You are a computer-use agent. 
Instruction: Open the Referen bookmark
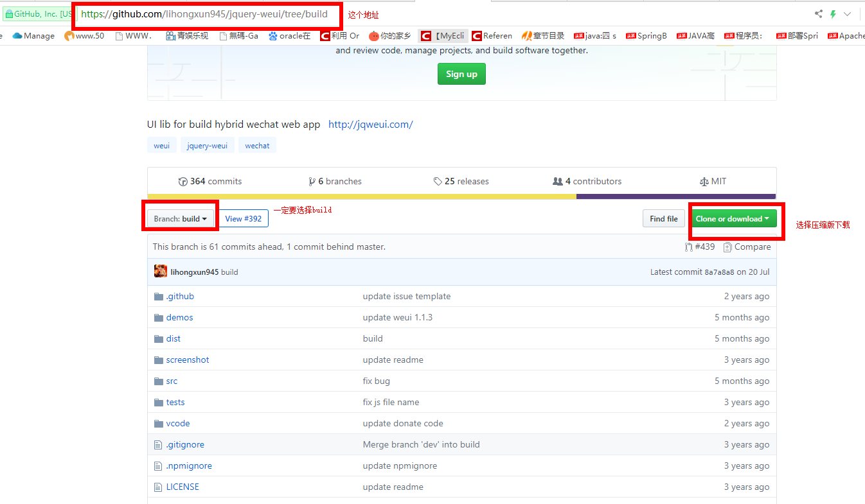(x=492, y=36)
